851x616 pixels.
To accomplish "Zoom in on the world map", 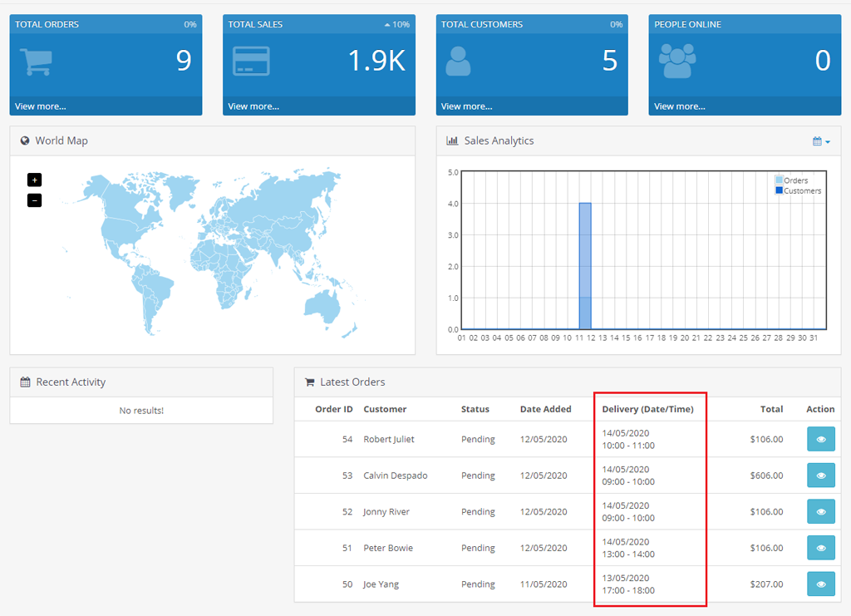I will click(x=34, y=180).
